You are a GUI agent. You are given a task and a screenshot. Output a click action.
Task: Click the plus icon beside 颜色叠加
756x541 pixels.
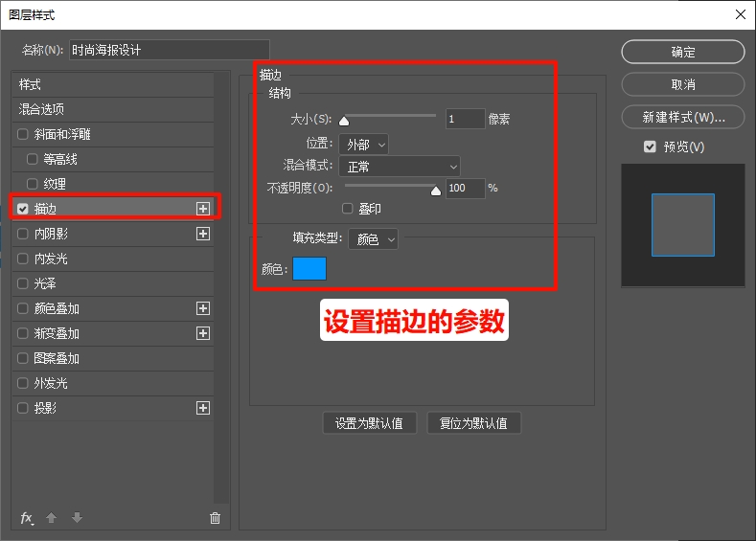(x=202, y=308)
